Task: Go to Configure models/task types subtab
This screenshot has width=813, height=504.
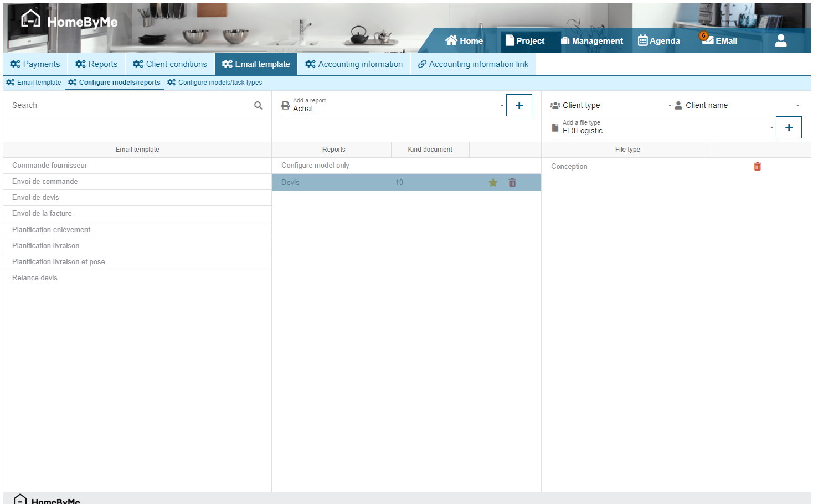Action: point(215,83)
